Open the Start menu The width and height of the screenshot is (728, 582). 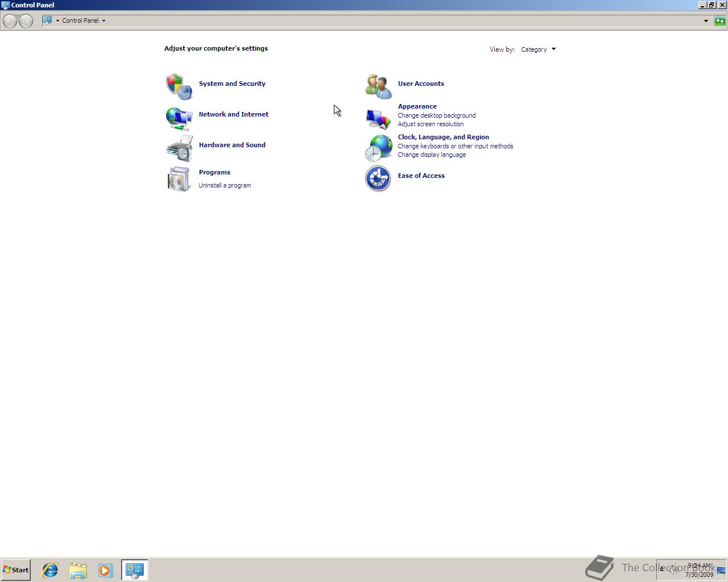point(15,570)
